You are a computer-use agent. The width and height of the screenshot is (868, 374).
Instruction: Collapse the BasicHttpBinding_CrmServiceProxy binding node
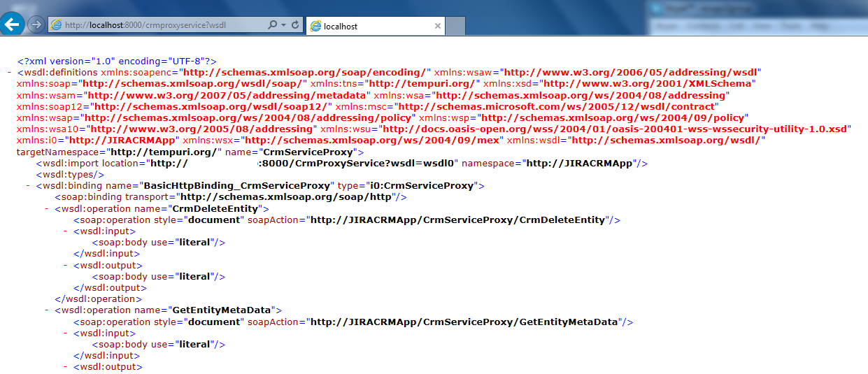tap(28, 186)
